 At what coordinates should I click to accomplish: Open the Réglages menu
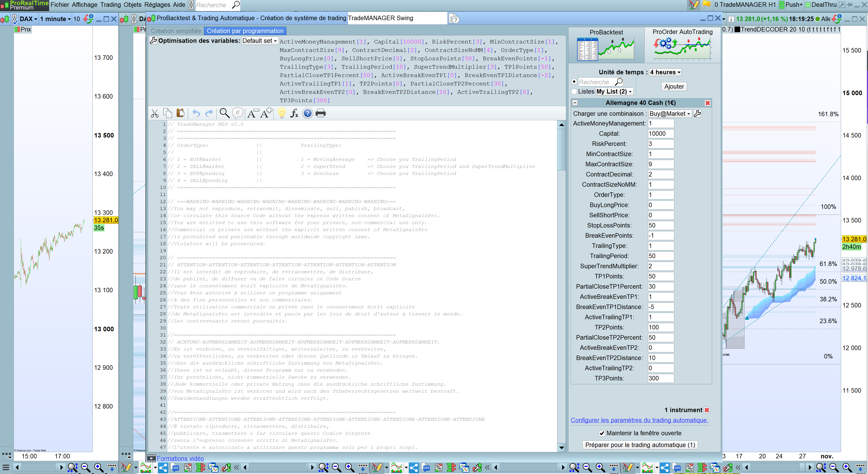click(157, 5)
